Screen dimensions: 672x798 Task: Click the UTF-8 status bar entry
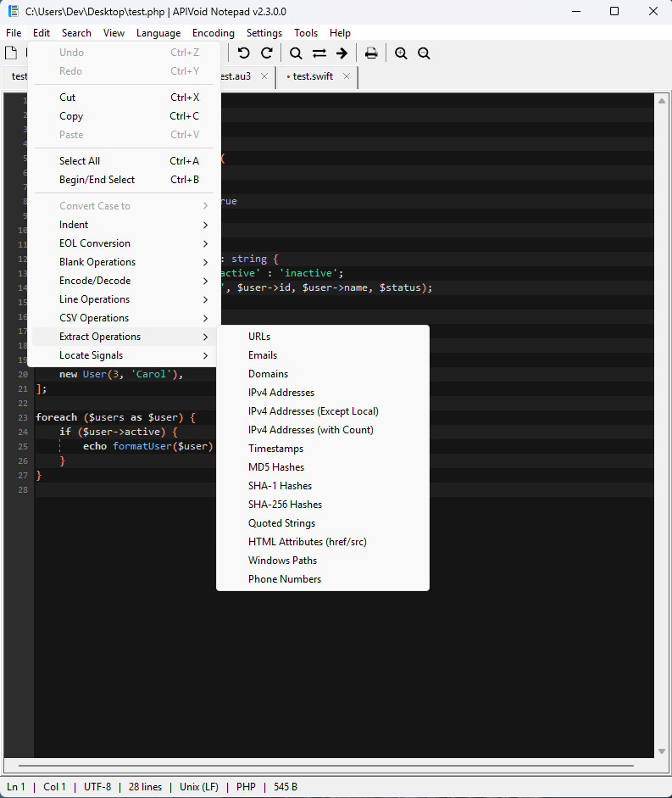click(97, 787)
